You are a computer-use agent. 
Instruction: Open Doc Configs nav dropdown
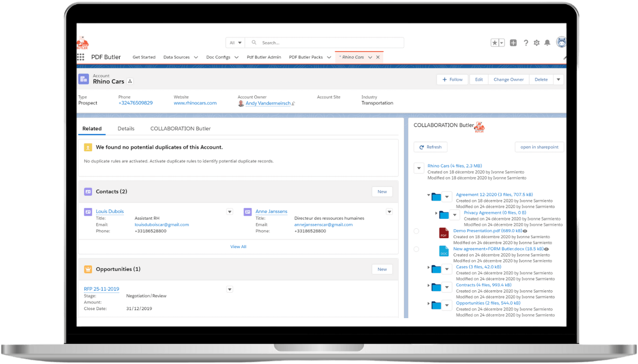click(x=236, y=57)
